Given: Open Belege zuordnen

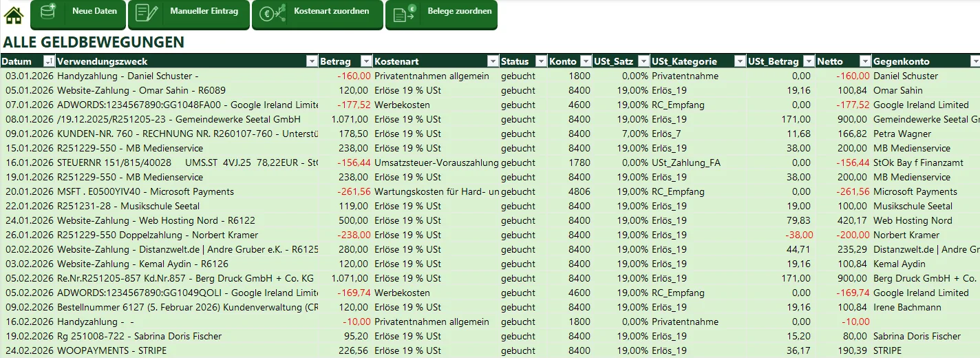Looking at the screenshot, I should click(440, 14).
